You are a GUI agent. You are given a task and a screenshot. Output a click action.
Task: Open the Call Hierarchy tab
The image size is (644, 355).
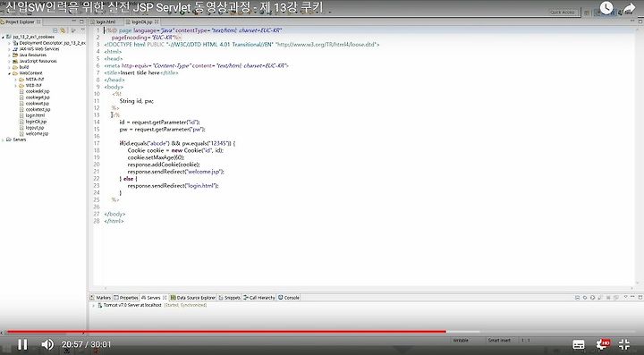pos(259,298)
